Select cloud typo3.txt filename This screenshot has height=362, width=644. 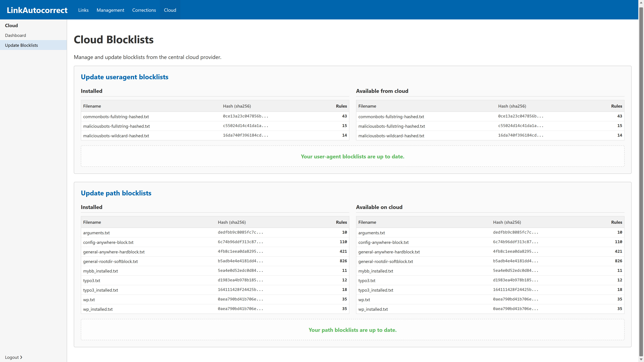tap(367, 281)
